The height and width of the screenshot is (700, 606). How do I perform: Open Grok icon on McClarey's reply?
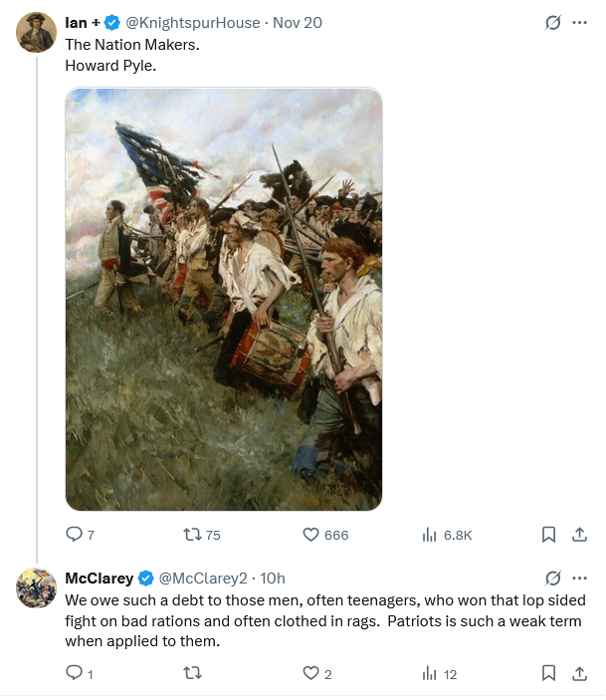pyautogui.click(x=552, y=578)
